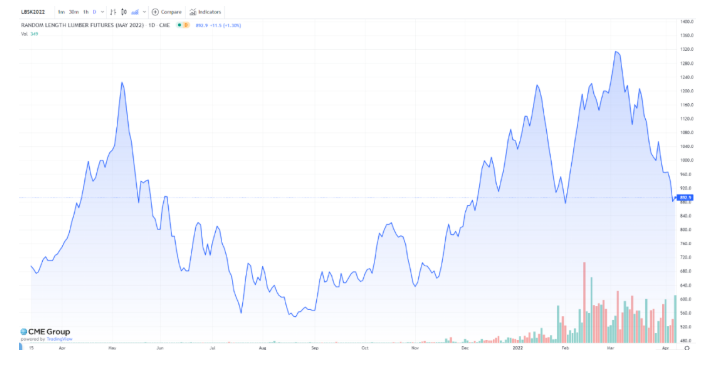Viewport: 705px width, 368px height.
Task: Click the 2022 label on time axis
Action: [x=518, y=348]
